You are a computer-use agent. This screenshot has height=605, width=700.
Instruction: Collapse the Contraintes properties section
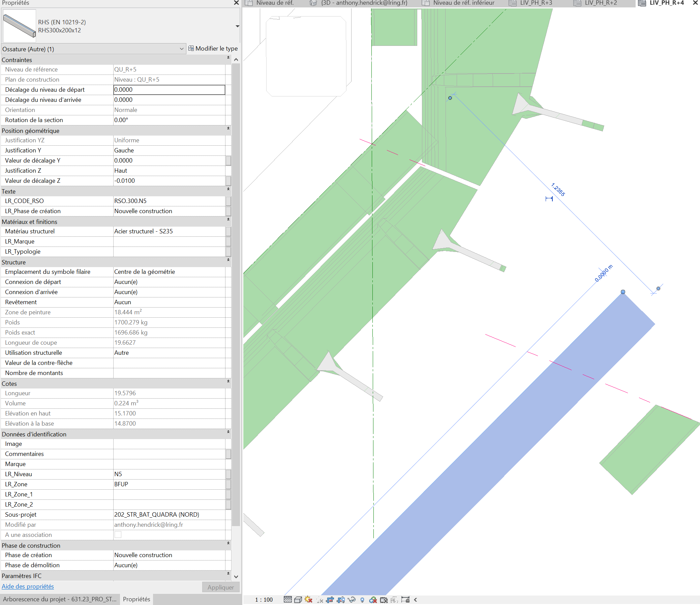coord(229,57)
